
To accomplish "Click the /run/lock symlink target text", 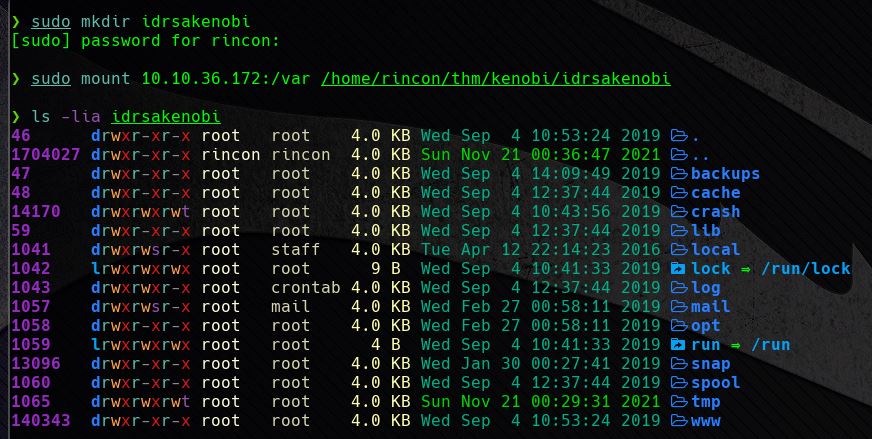I will tap(805, 269).
